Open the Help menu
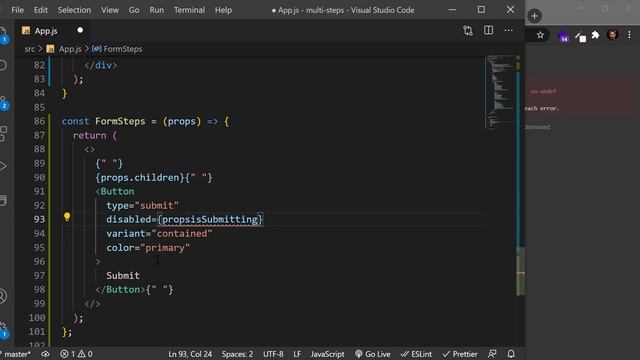Viewport: 640px width, 360px height. click(x=223, y=10)
